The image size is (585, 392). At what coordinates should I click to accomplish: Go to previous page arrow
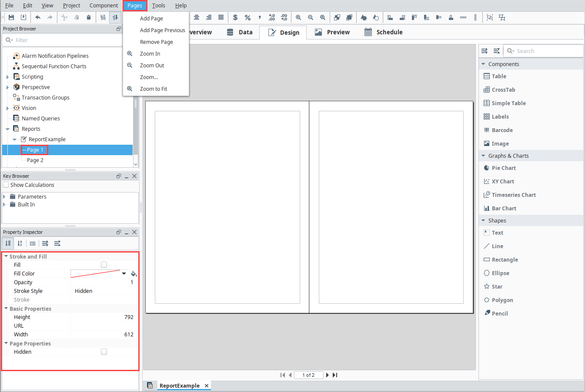(x=290, y=375)
